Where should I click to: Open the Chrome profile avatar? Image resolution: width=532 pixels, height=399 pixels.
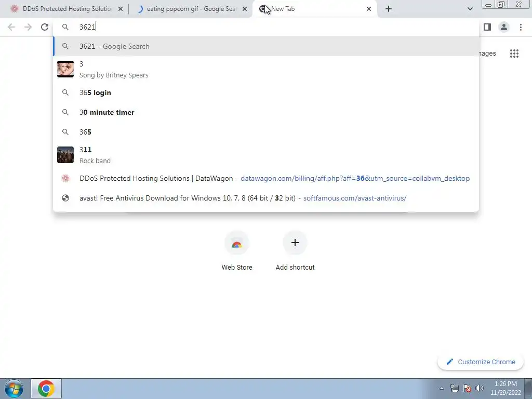point(504,27)
